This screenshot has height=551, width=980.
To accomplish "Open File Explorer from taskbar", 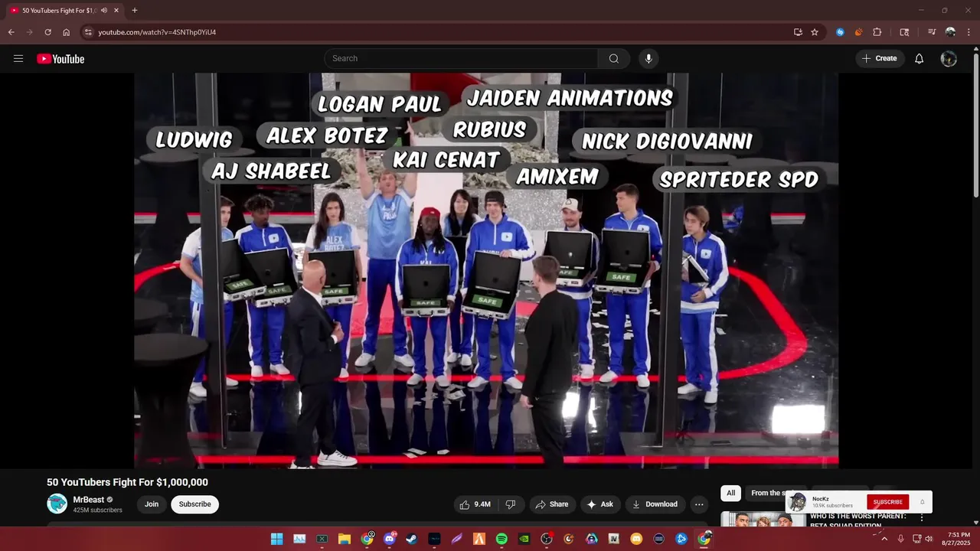I will pos(345,539).
